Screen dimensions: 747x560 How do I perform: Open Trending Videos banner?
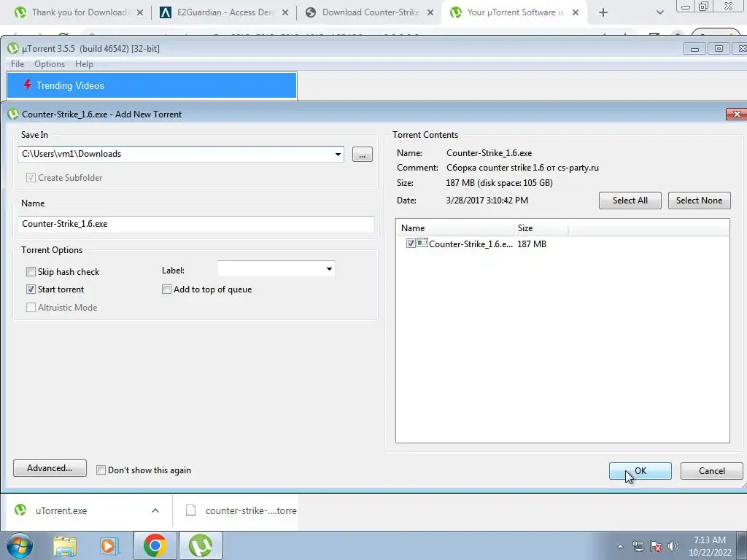pos(152,86)
